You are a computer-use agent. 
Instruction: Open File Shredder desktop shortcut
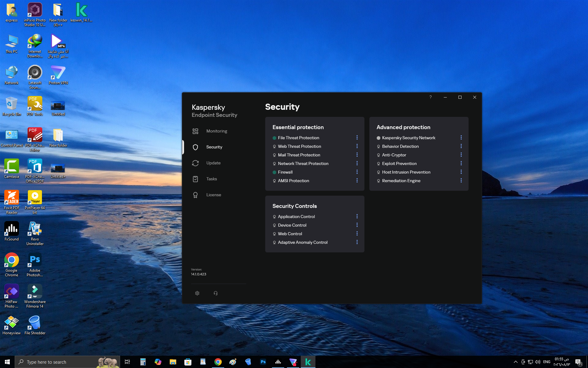click(x=35, y=325)
